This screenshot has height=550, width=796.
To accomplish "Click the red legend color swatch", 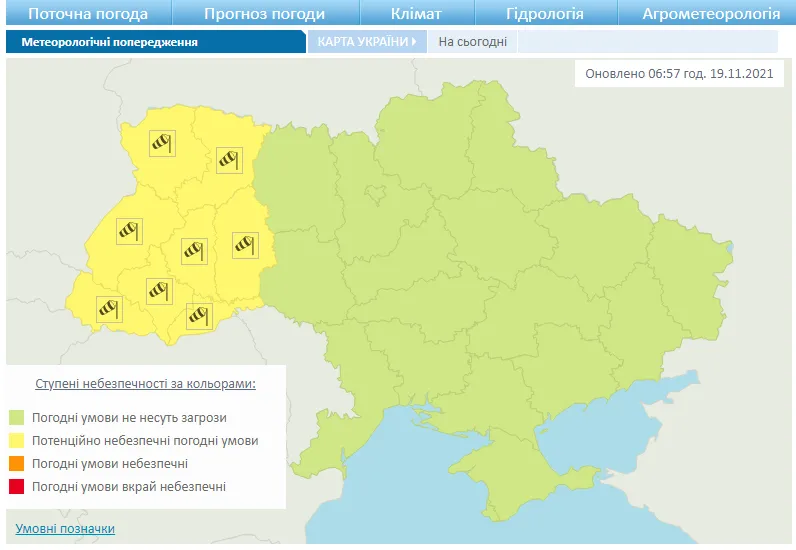I will [17, 487].
